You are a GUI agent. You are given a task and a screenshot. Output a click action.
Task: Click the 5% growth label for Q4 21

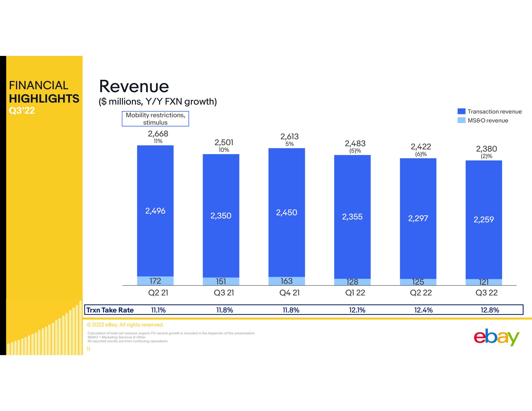(290, 144)
